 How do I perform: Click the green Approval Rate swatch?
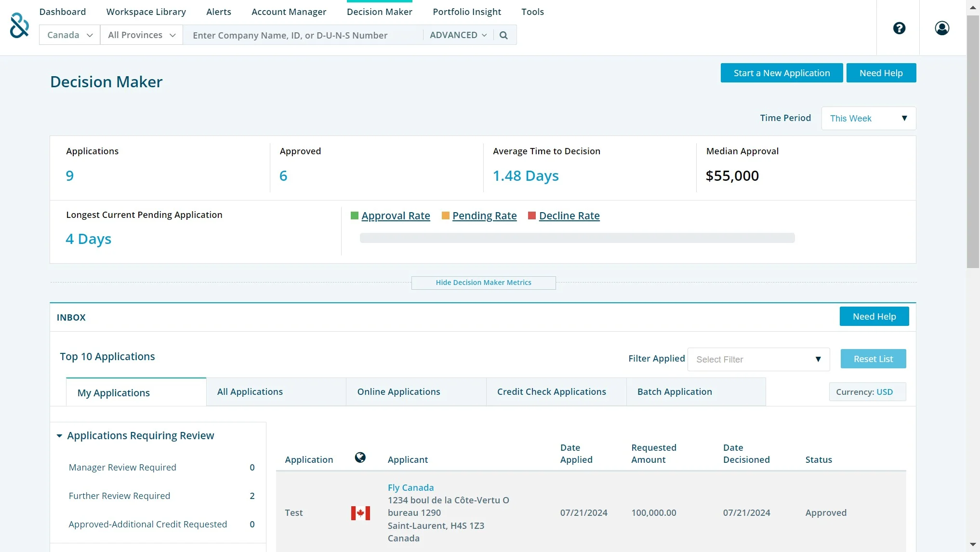[355, 216]
